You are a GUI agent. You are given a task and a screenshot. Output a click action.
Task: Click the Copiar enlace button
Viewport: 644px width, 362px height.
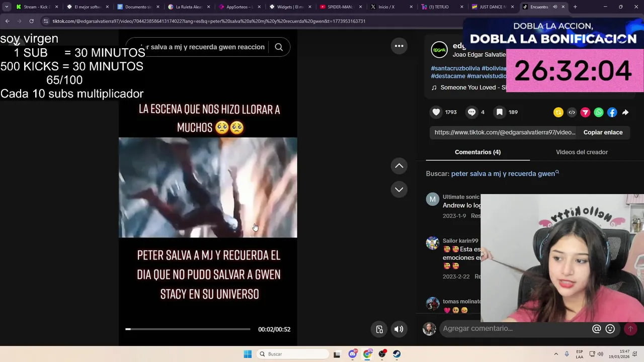(x=603, y=132)
